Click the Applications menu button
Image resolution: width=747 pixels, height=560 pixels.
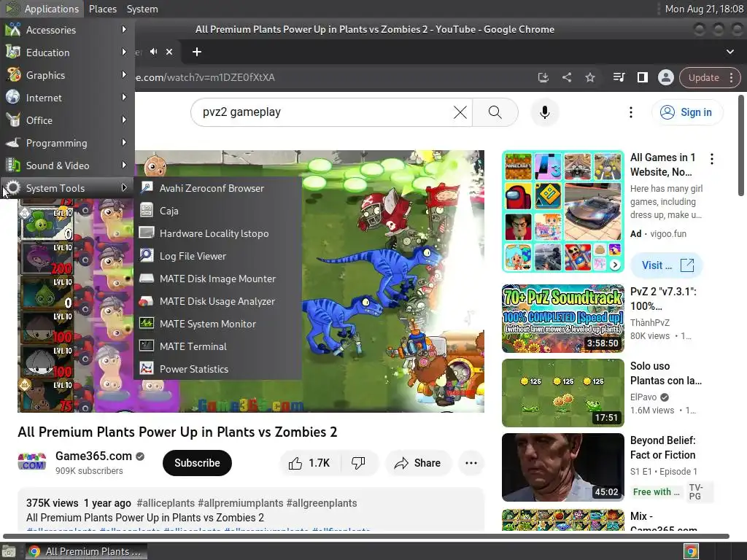42,9
